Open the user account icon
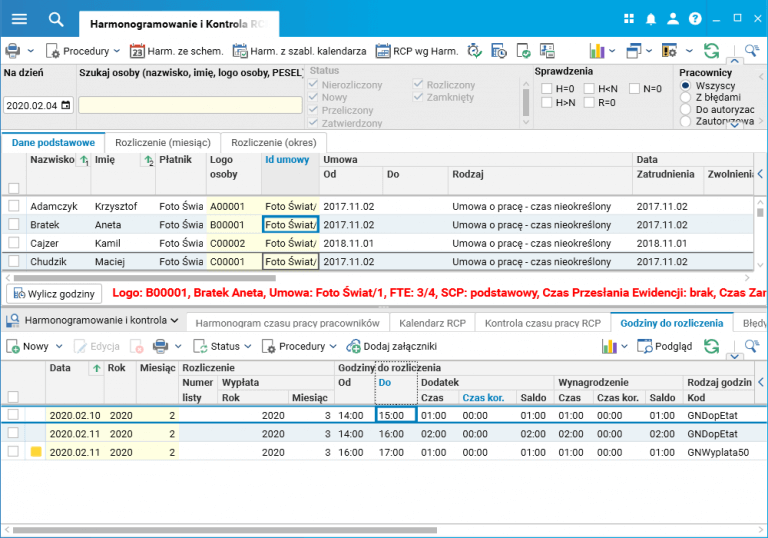 point(673,19)
